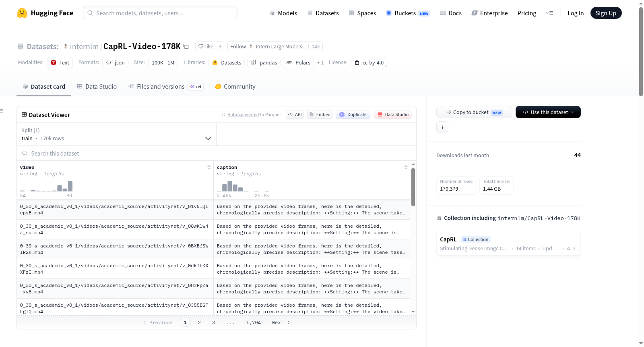Image resolution: width=644 pixels, height=347 pixels.
Task: Select the json format tag
Action: [115, 62]
